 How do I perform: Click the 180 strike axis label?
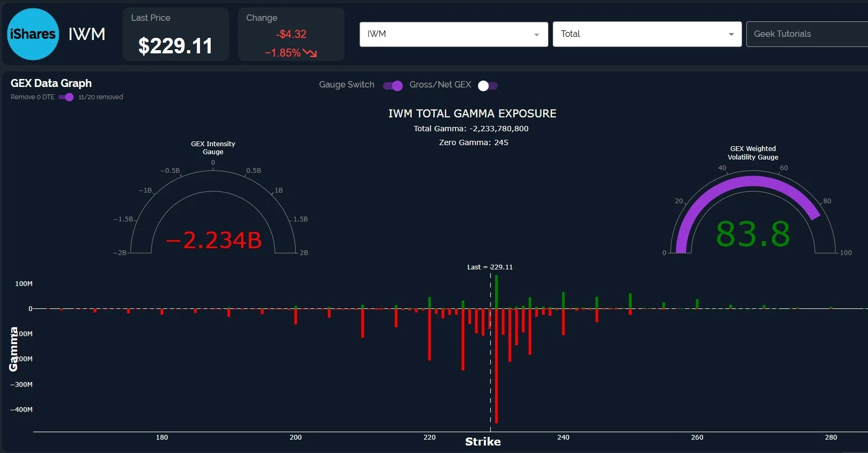162,438
